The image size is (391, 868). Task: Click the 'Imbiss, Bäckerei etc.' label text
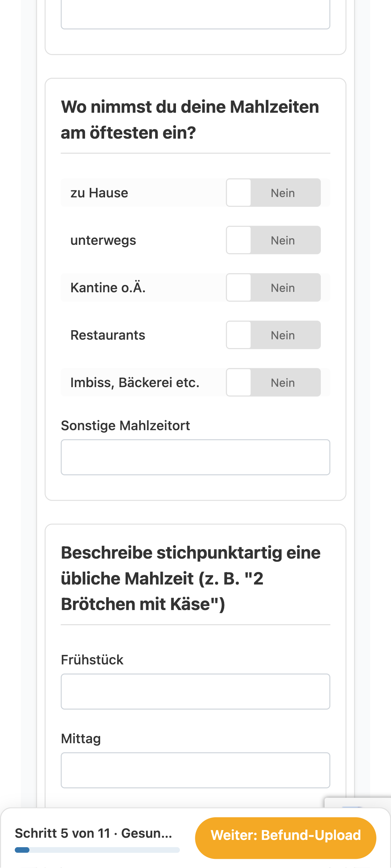(x=135, y=382)
